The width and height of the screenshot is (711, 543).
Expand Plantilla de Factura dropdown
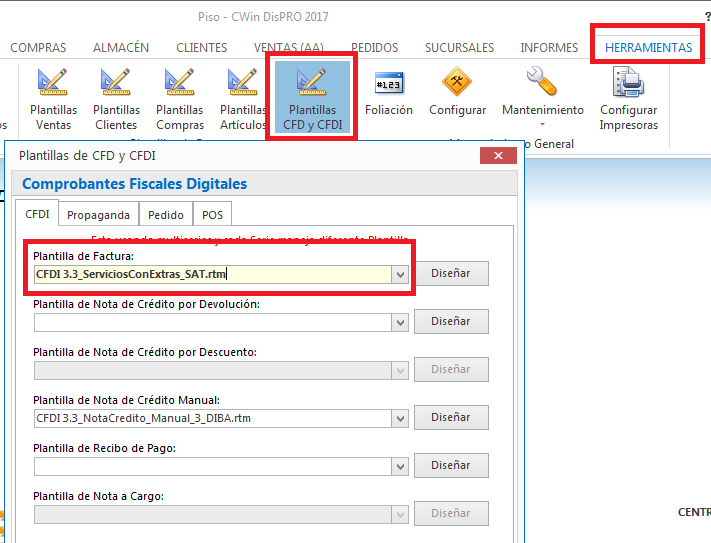400,274
